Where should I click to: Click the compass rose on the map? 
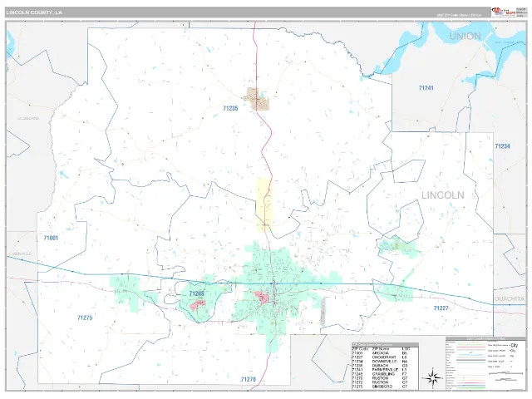[x=432, y=377]
